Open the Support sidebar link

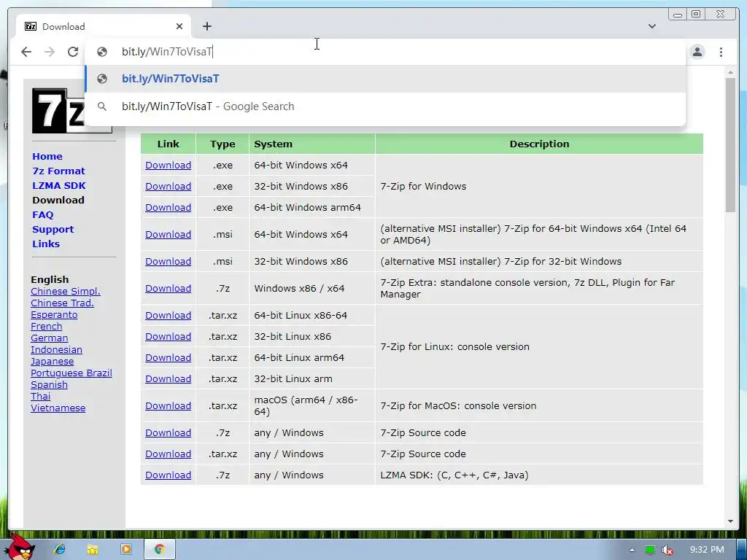point(53,230)
